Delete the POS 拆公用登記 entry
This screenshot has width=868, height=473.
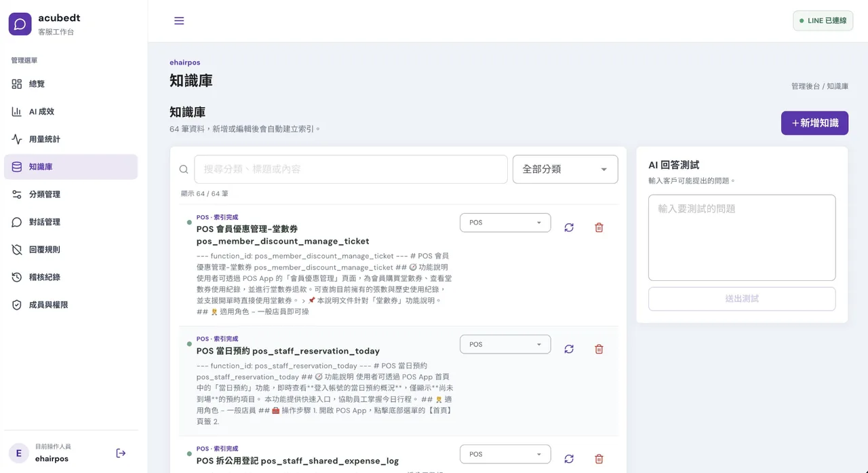point(599,459)
